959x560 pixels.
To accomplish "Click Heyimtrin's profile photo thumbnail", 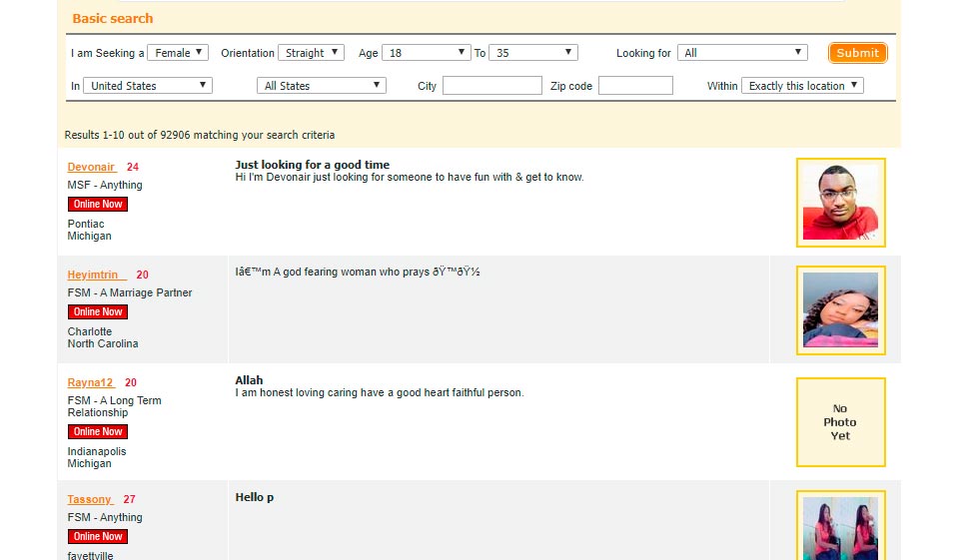I will pos(840,309).
